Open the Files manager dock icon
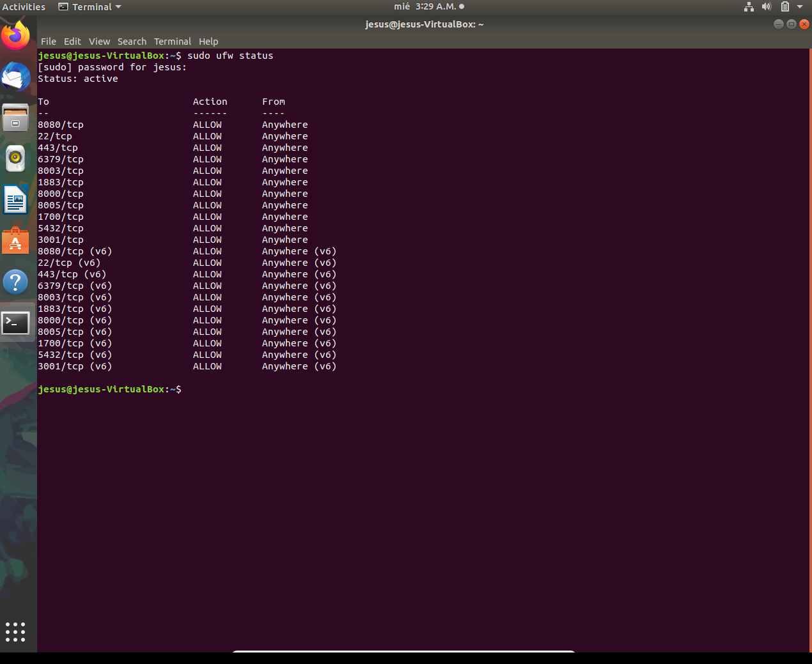This screenshot has width=812, height=664. (x=16, y=118)
